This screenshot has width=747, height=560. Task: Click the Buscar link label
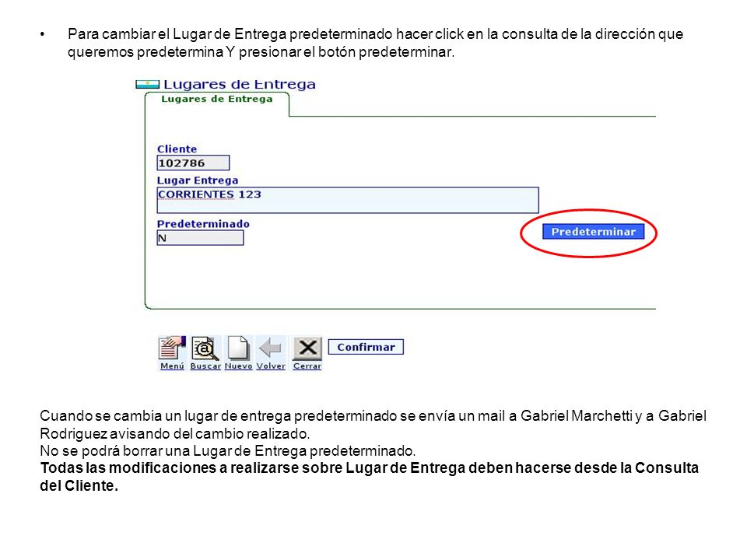coord(205,366)
